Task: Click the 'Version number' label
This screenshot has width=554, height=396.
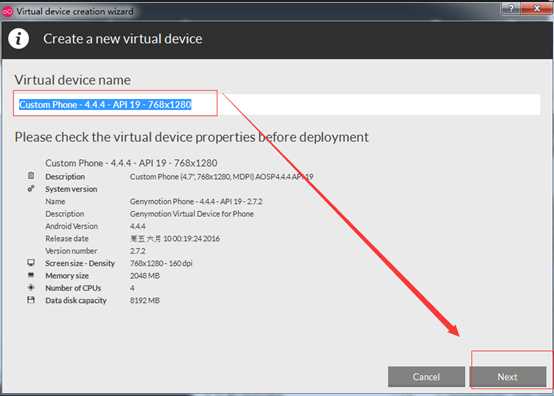Action: point(71,251)
